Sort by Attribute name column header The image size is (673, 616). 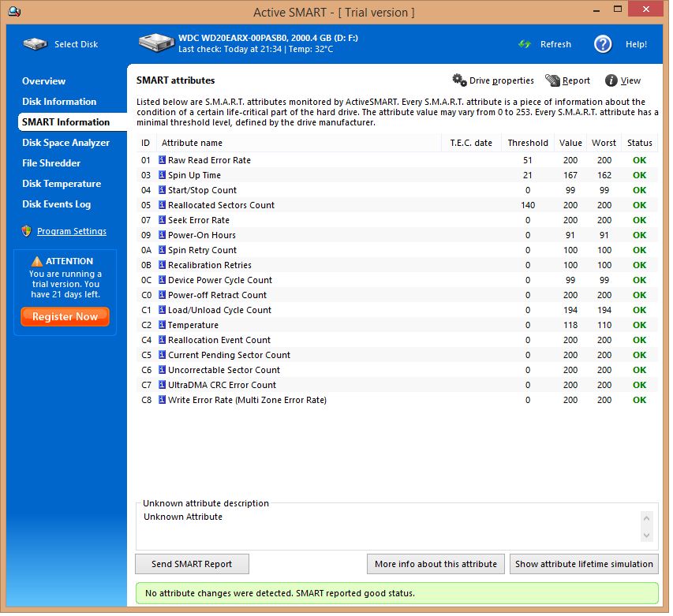(x=301, y=144)
